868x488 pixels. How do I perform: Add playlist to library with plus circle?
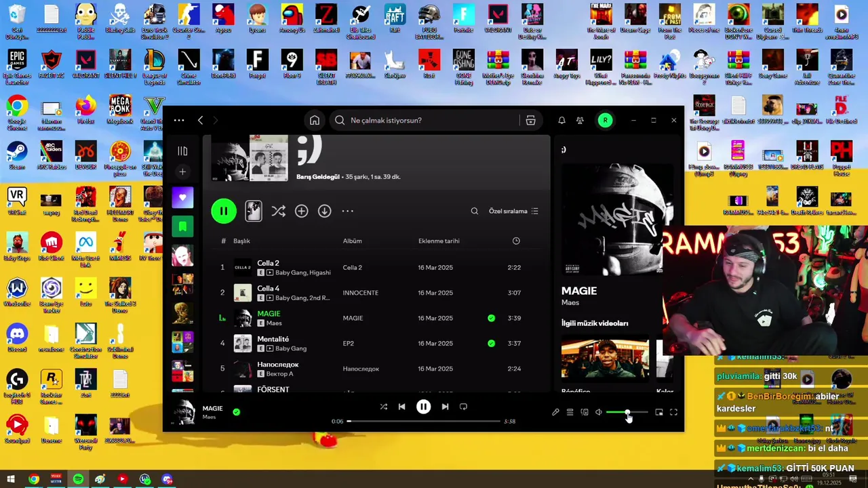click(301, 211)
